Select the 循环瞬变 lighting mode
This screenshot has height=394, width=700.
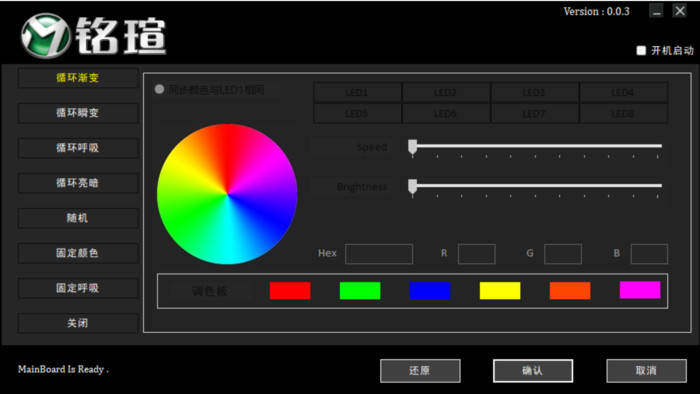[x=78, y=113]
